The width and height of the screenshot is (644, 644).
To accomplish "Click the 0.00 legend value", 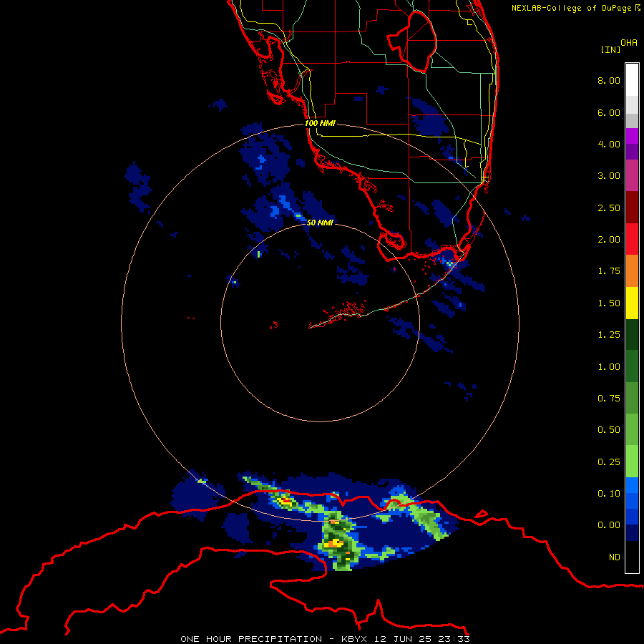I will pos(609,525).
